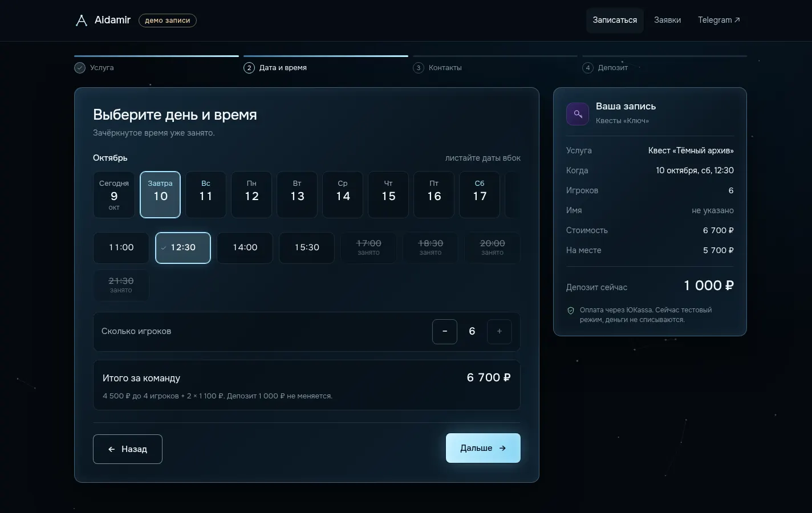The height and width of the screenshot is (513, 812).
Task: Click the occupied 21:30 slot
Action: click(121, 286)
